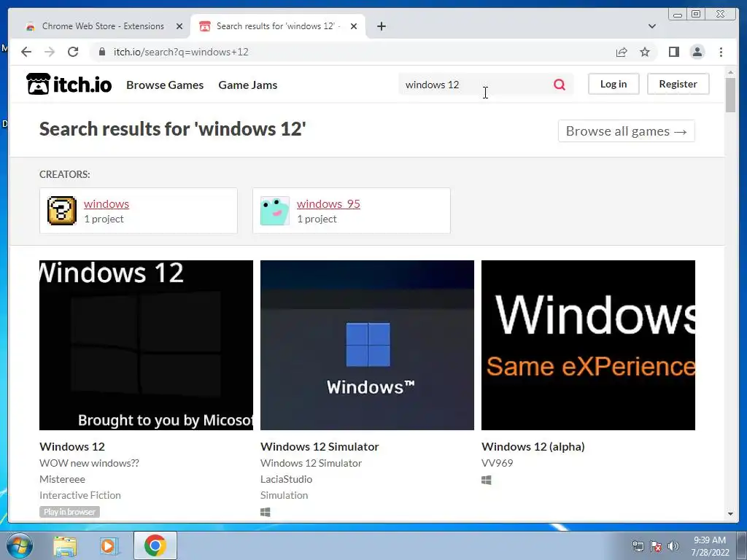The width and height of the screenshot is (747, 560).
Task: Open the 'windows' creator link
Action: coord(107,204)
